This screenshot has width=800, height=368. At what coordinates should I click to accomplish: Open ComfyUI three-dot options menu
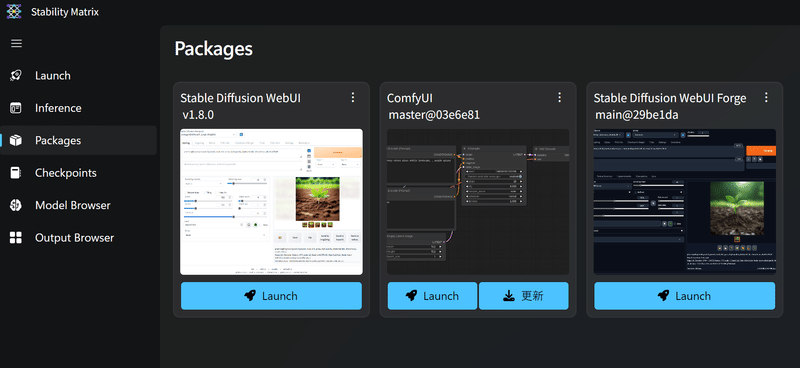(x=559, y=97)
